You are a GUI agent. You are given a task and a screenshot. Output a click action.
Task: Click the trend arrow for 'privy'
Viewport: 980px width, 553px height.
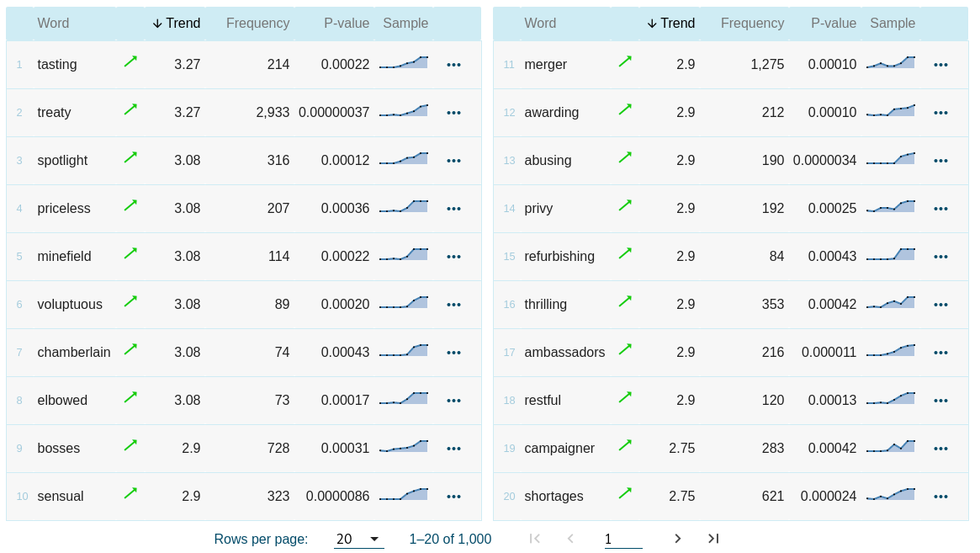(x=625, y=208)
